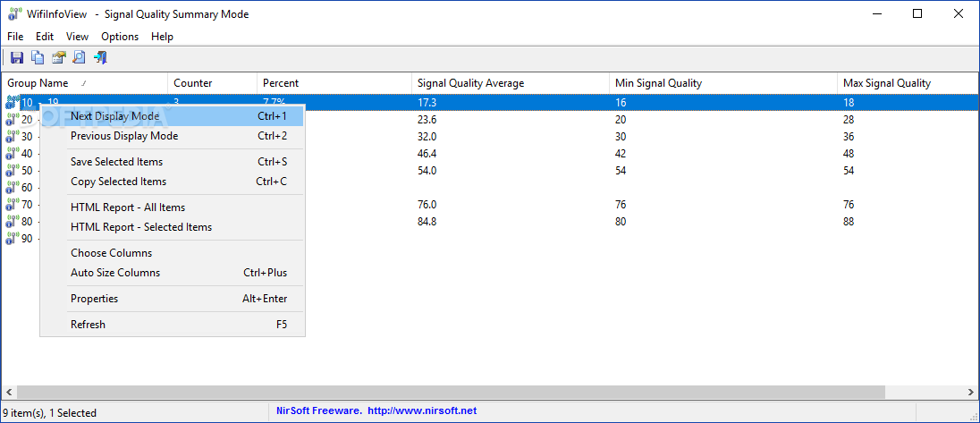980x423 pixels.
Task: Maximize the WifiInfoView window
Action: click(917, 13)
